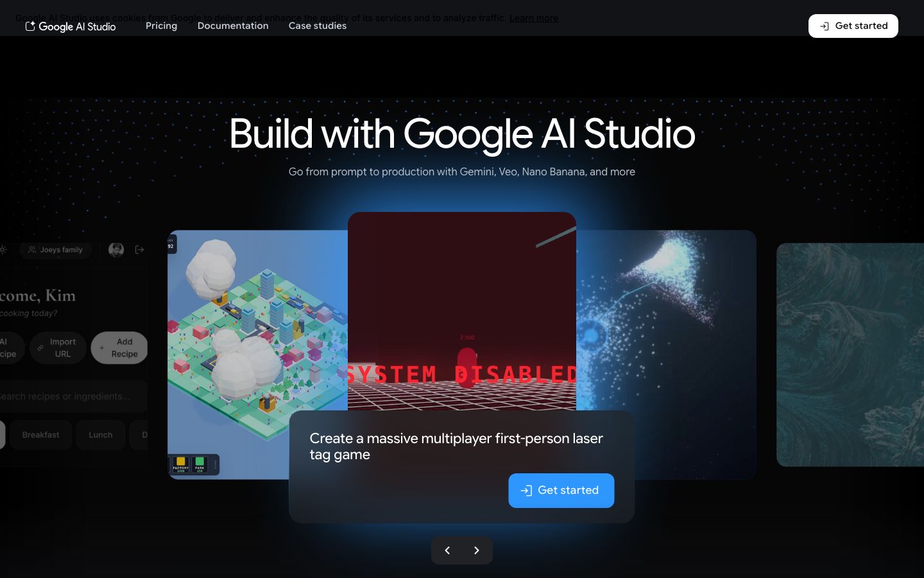Image resolution: width=924 pixels, height=578 pixels.
Task: Click the Search recipes input field
Action: (x=73, y=396)
